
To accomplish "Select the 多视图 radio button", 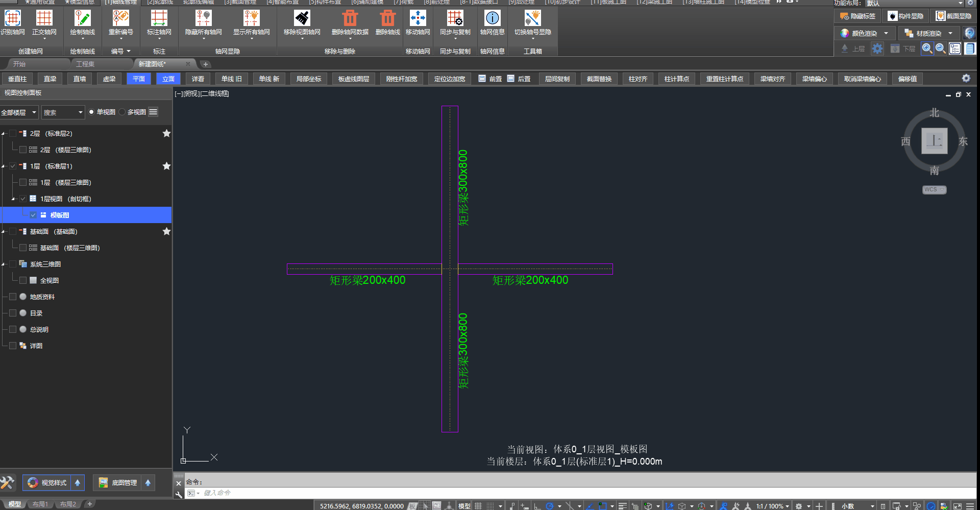I will point(122,112).
